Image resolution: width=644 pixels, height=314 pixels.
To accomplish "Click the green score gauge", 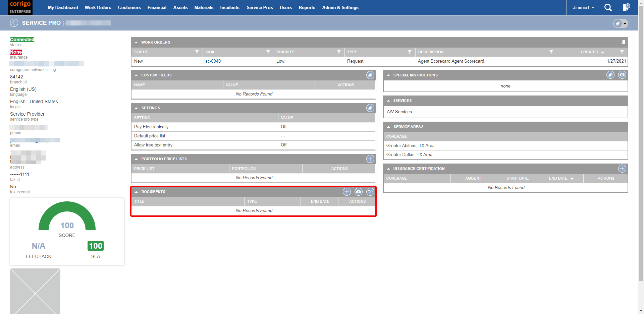I will point(67,215).
